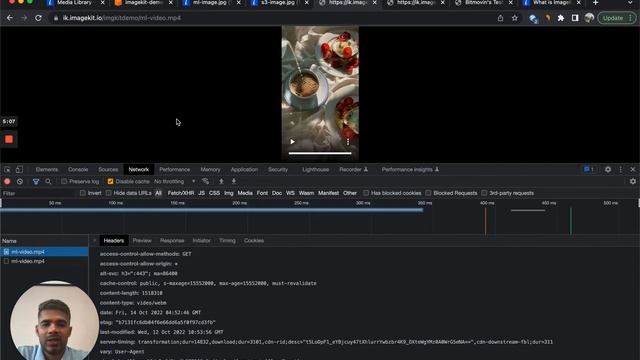Enable Has blocked cookies checkbox
The width and height of the screenshot is (640, 360).
coord(366,193)
